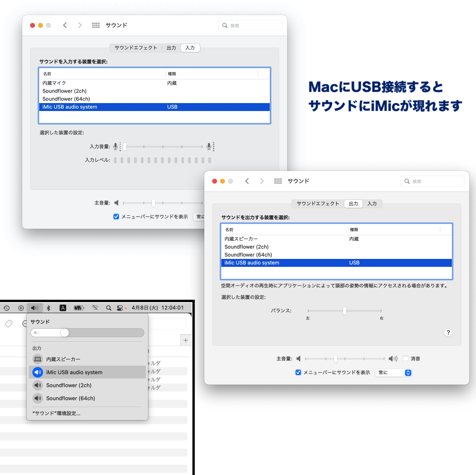This screenshot has height=475, width=476.
Task: Switch to サウンドエフェクト tab in 出力 window
Action: pos(318,203)
